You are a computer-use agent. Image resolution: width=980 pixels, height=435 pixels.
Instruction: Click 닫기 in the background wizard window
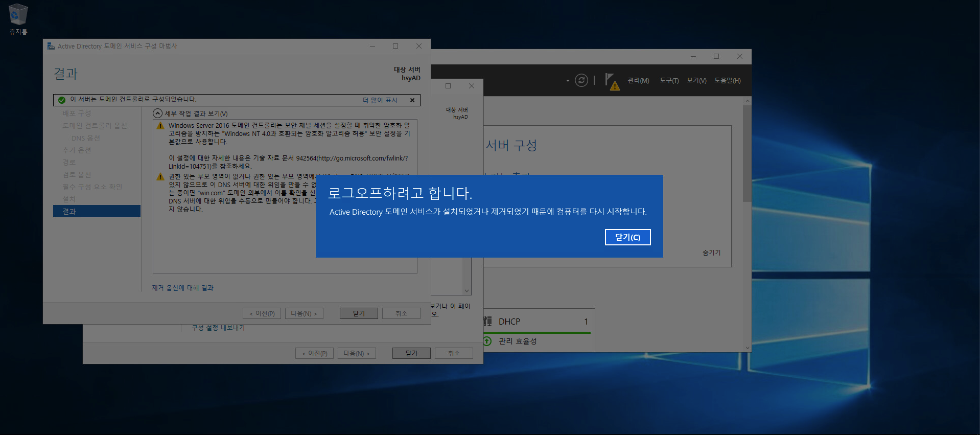411,353
